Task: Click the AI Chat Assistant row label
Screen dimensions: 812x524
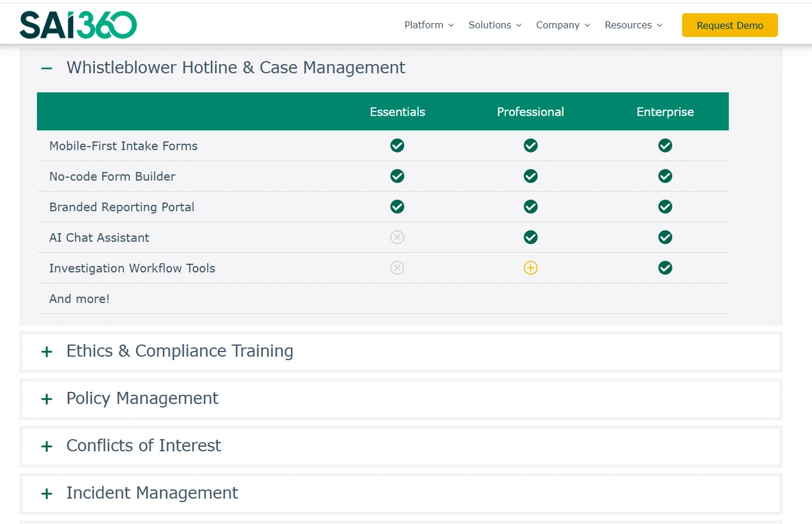Action: 99,237
